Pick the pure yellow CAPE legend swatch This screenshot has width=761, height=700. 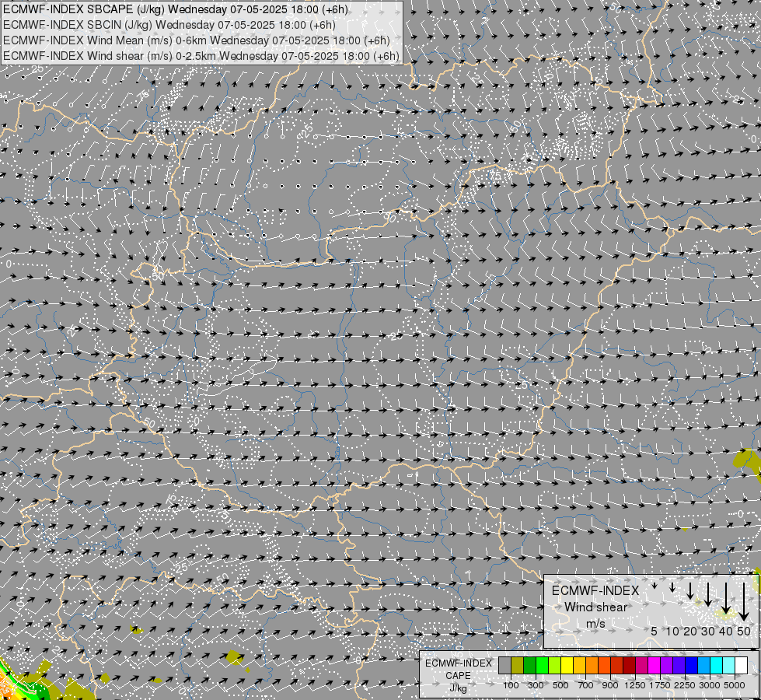click(x=567, y=665)
